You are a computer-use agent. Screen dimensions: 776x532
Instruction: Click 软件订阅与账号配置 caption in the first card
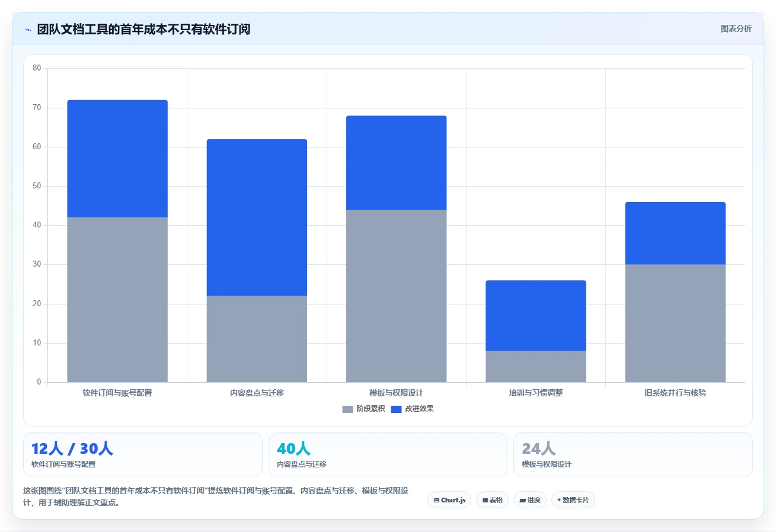tap(63, 464)
